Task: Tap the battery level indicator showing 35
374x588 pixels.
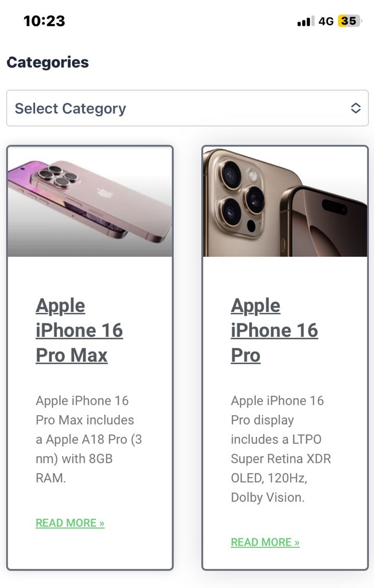Action: [349, 21]
